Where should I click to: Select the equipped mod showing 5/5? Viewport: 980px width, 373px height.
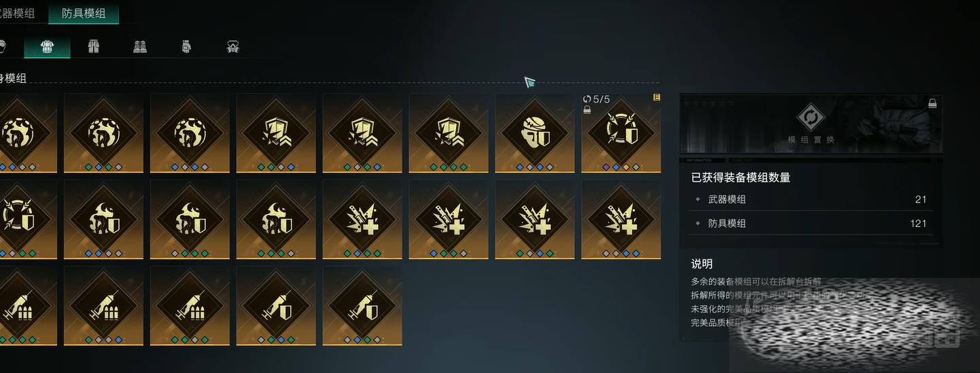[x=621, y=133]
